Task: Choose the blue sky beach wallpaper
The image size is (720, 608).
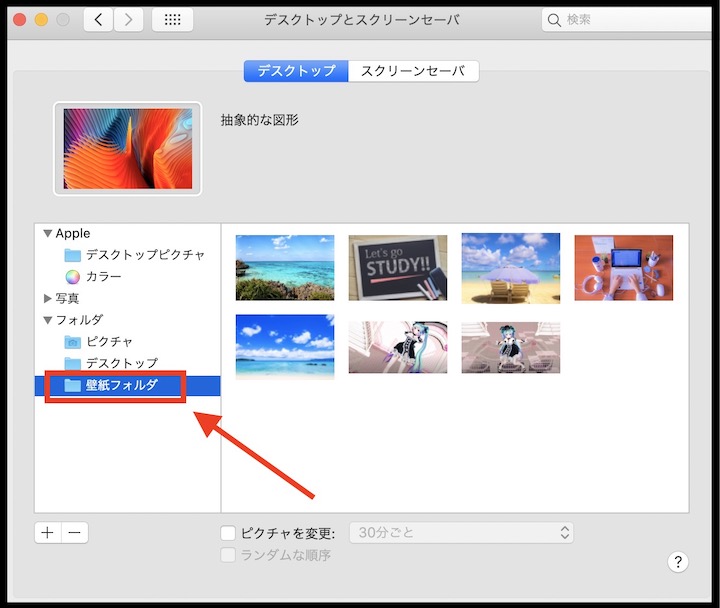Action: [285, 347]
